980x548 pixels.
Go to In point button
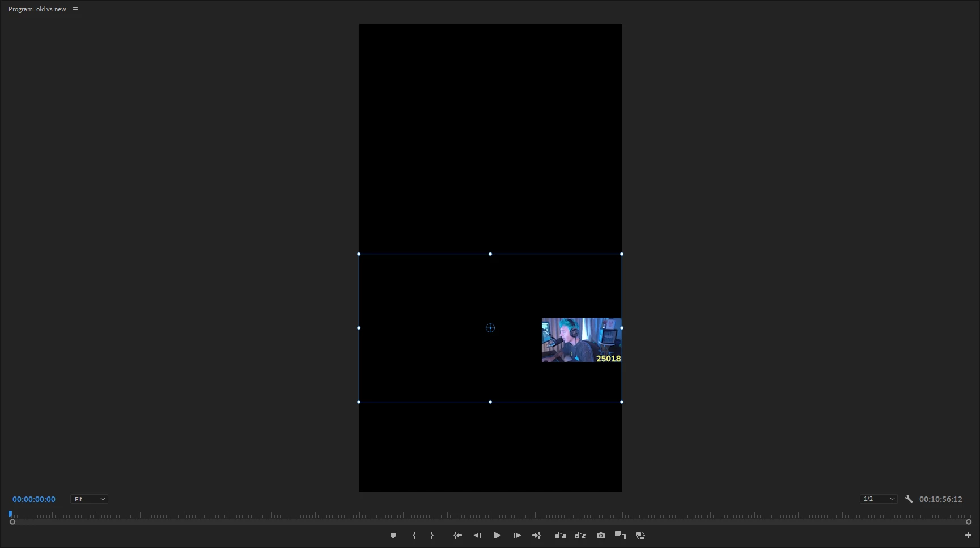coord(457,536)
